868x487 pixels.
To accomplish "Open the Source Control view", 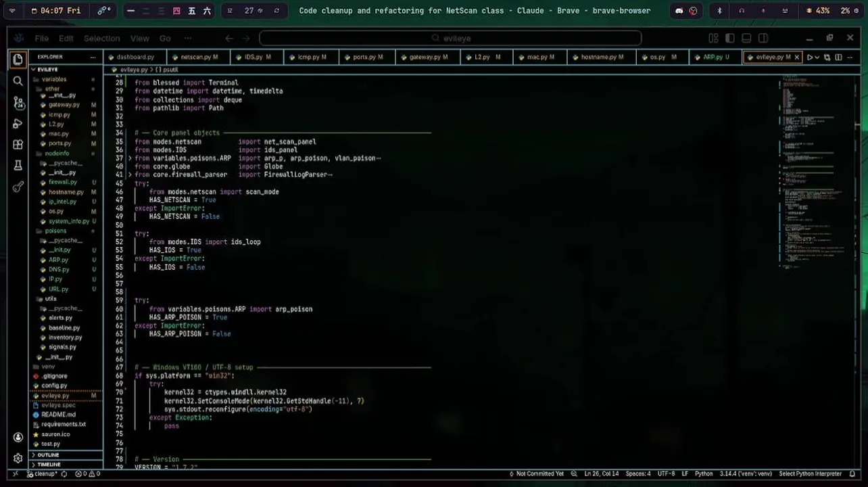I will pos(18,103).
